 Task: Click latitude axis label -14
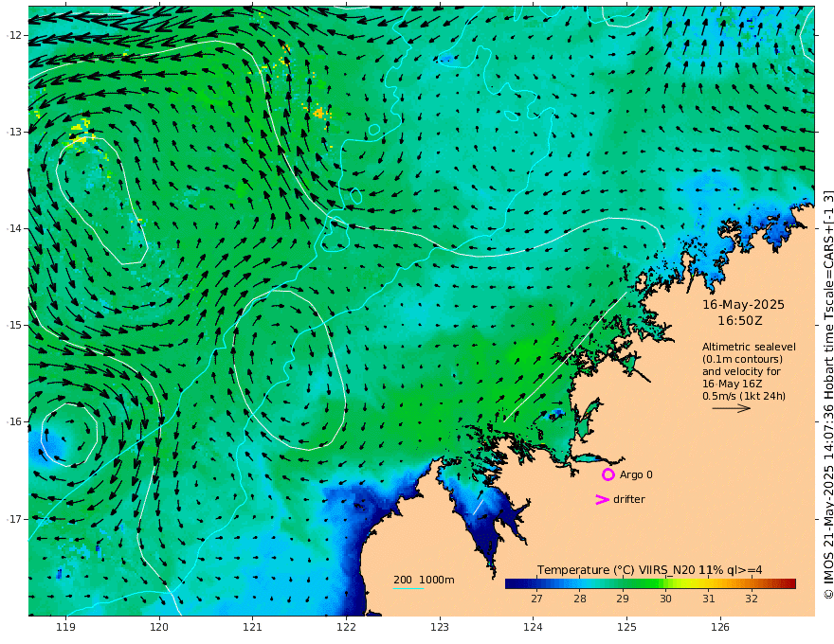(x=14, y=228)
